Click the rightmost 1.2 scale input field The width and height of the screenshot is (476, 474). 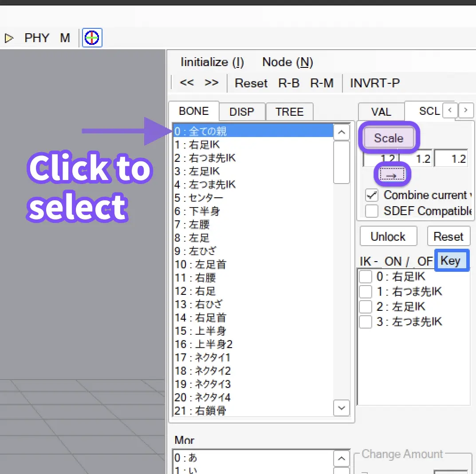pos(451,158)
